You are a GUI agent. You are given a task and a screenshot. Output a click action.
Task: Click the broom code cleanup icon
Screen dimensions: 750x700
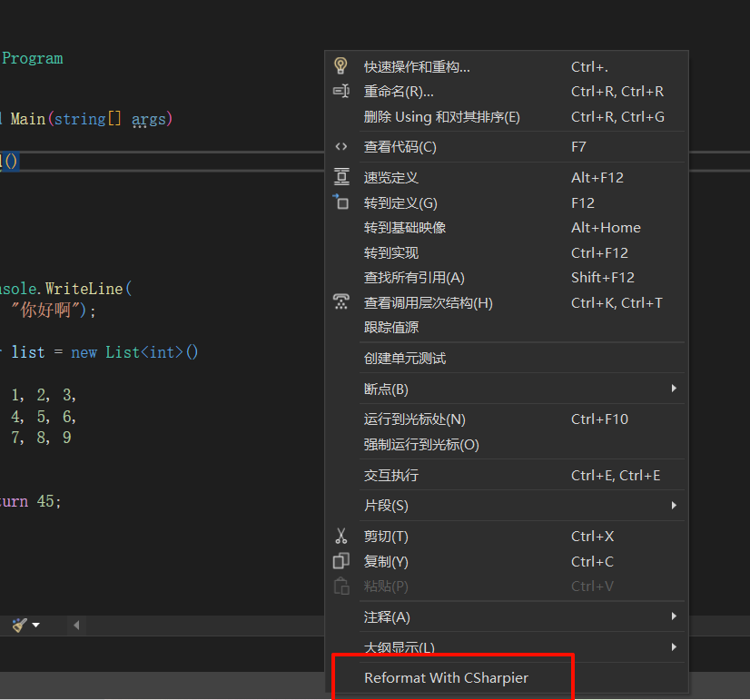[19, 625]
